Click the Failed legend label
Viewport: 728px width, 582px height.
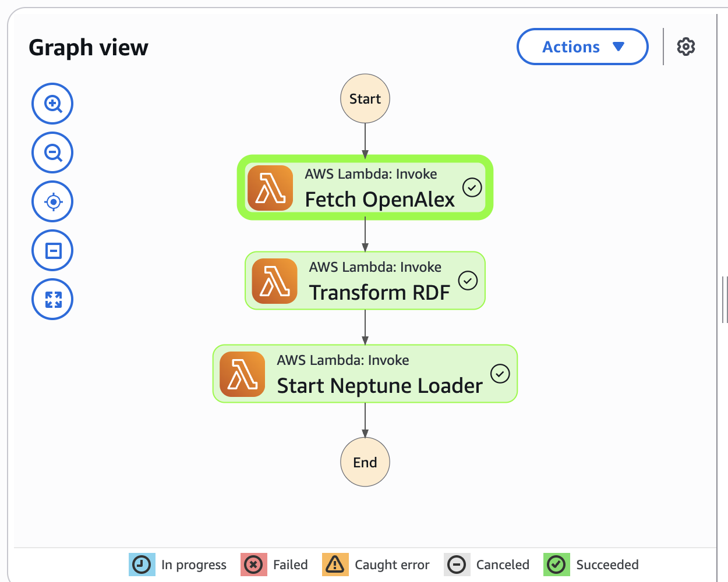coord(291,565)
